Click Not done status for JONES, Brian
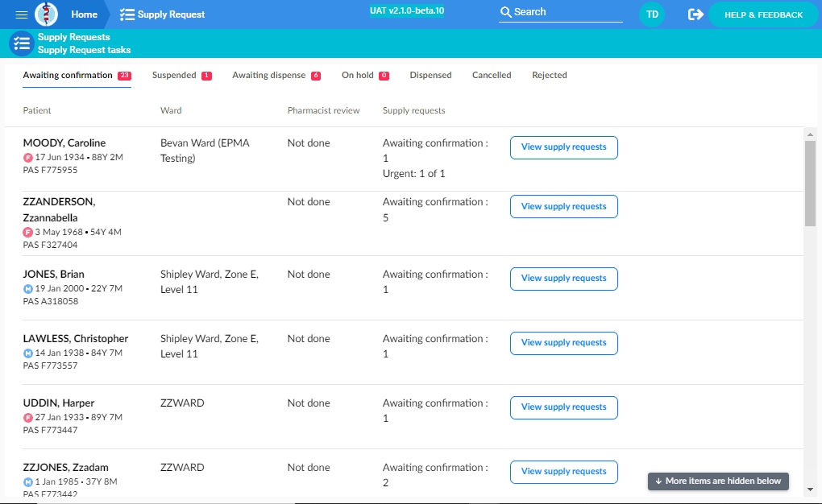822x504 pixels. tap(308, 275)
